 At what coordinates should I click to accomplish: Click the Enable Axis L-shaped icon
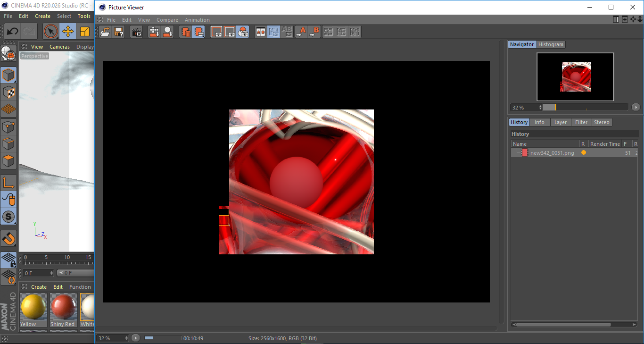tap(8, 182)
